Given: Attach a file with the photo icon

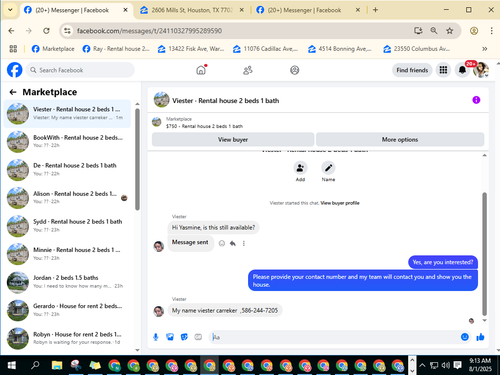Looking at the screenshot, I should tap(170, 337).
